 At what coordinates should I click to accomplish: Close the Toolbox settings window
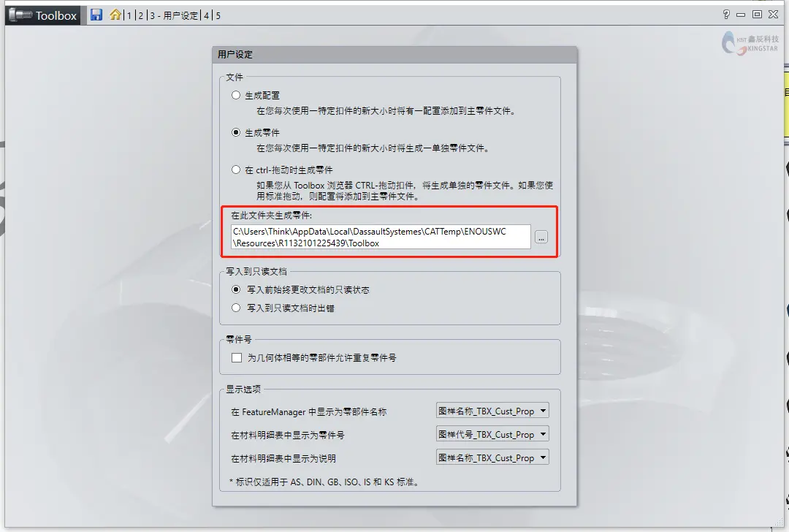pyautogui.click(x=774, y=15)
